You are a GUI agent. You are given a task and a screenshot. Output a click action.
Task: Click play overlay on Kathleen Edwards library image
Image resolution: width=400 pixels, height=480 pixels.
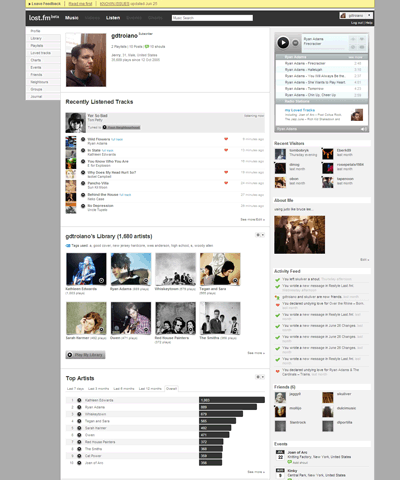coord(101,280)
